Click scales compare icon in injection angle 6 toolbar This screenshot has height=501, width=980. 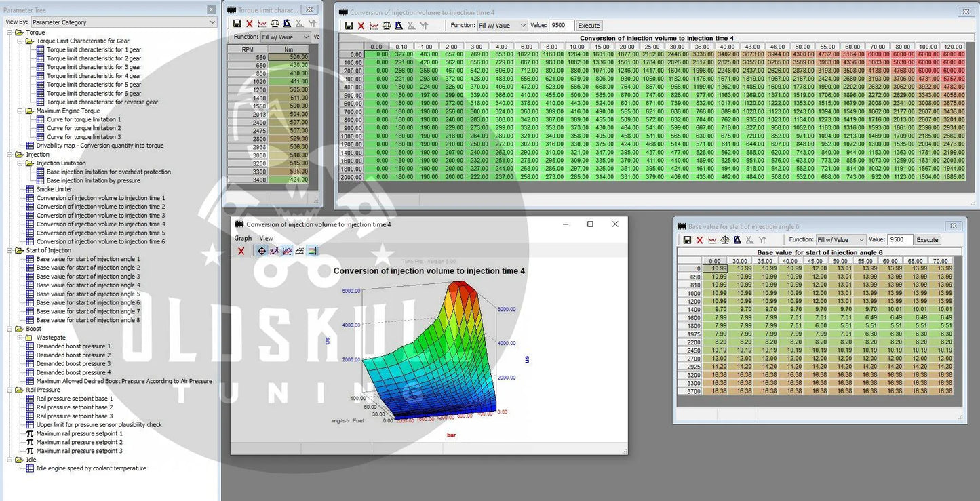click(x=725, y=240)
